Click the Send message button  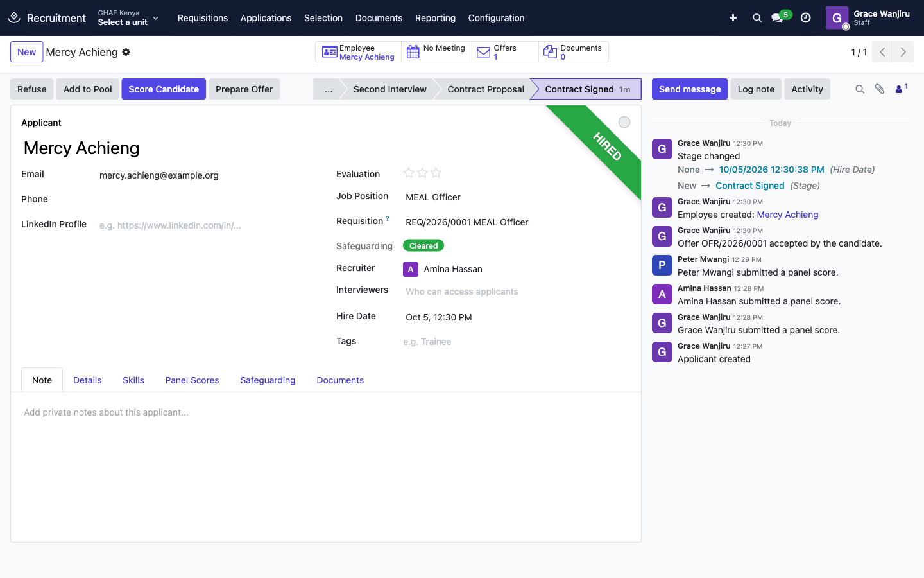690,89
